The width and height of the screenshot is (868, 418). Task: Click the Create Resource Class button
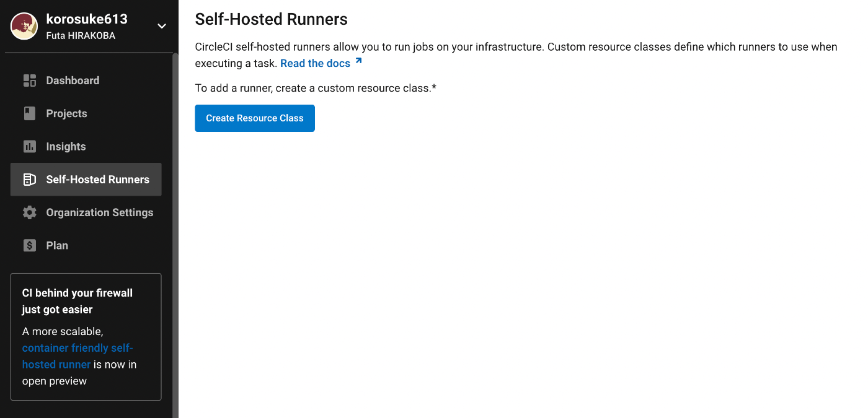pyautogui.click(x=255, y=118)
